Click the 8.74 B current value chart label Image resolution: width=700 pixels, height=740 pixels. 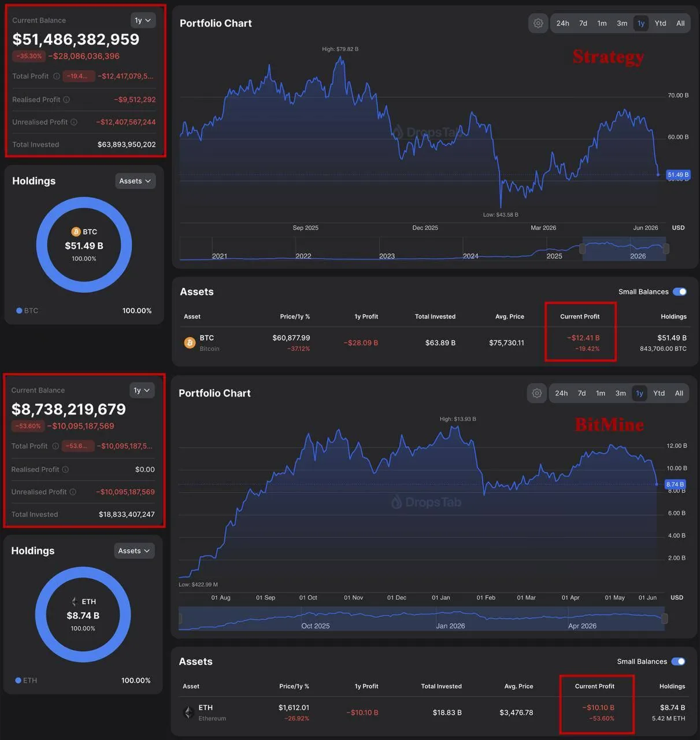pyautogui.click(x=675, y=484)
